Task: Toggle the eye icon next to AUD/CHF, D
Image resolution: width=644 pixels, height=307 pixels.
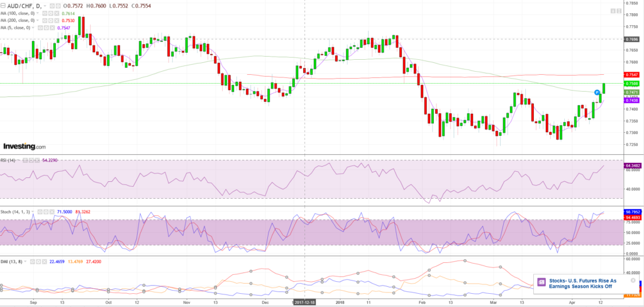Action: [x=52, y=6]
